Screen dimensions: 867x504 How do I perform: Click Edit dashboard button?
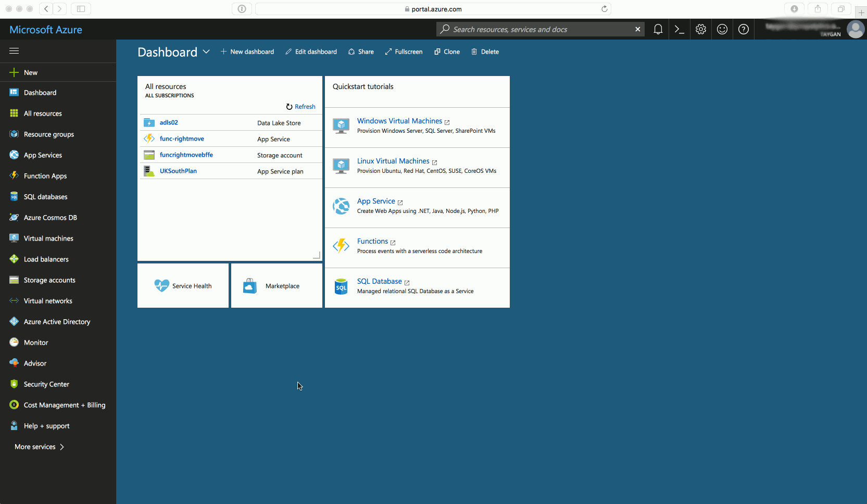pyautogui.click(x=311, y=52)
